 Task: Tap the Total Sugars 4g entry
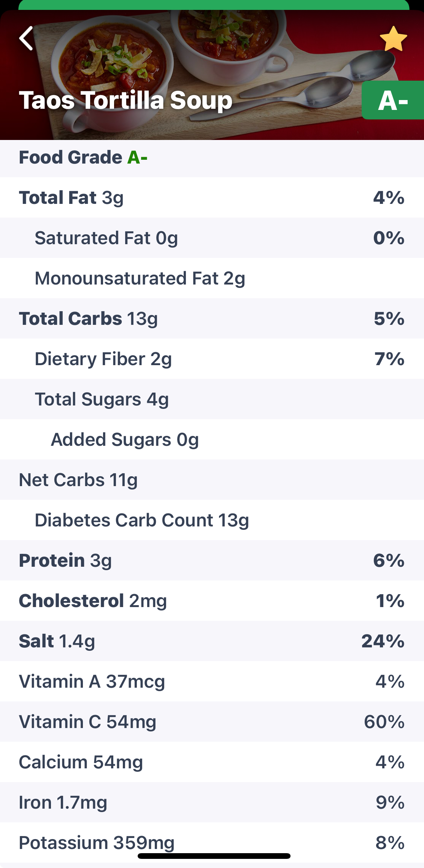pos(102,399)
